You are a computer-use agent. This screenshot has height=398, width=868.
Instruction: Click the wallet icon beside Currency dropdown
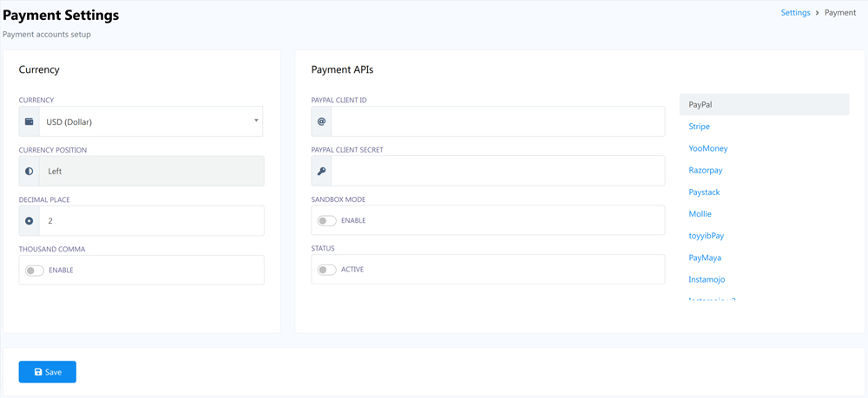click(x=30, y=122)
